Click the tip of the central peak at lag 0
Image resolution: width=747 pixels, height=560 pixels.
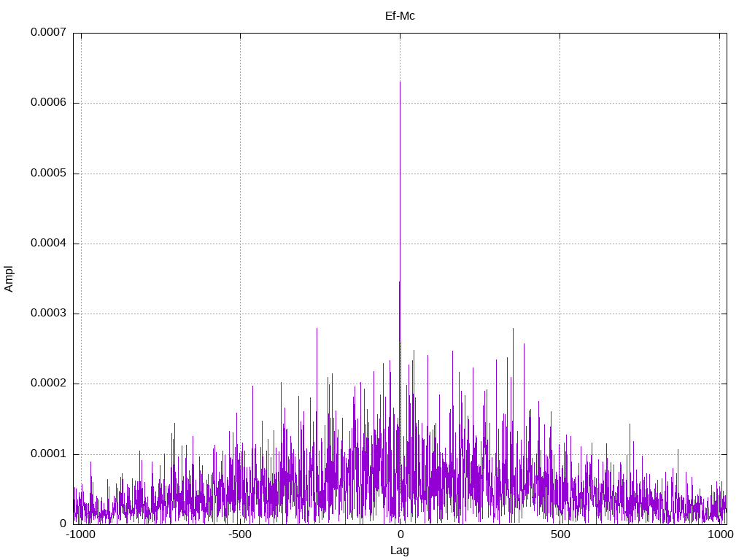pyautogui.click(x=400, y=82)
